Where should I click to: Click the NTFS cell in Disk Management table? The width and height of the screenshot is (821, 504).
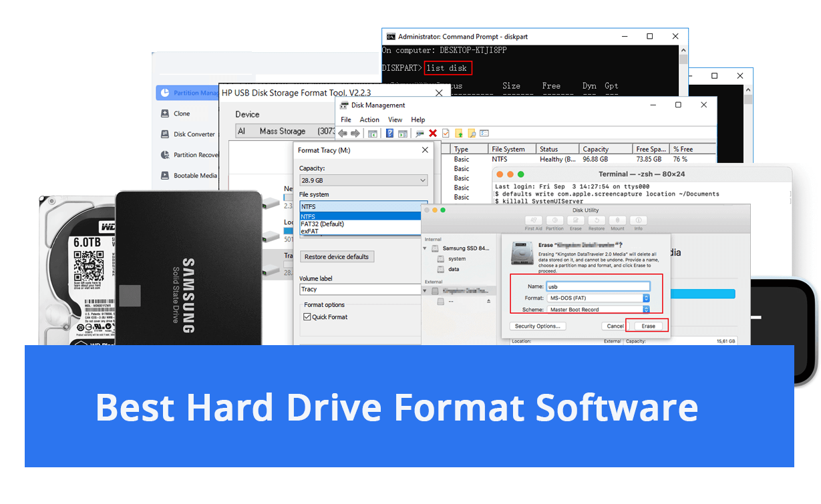pyautogui.click(x=500, y=160)
